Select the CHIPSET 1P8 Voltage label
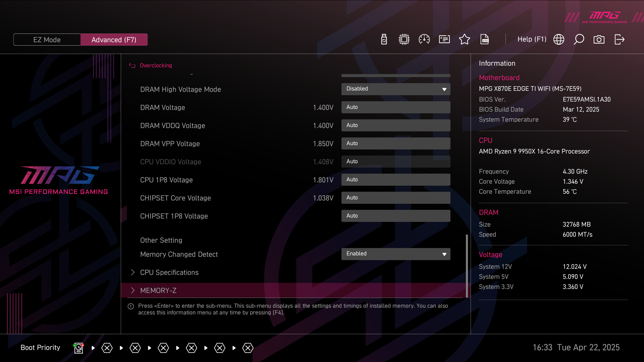This screenshot has height=362, width=644. tap(174, 216)
